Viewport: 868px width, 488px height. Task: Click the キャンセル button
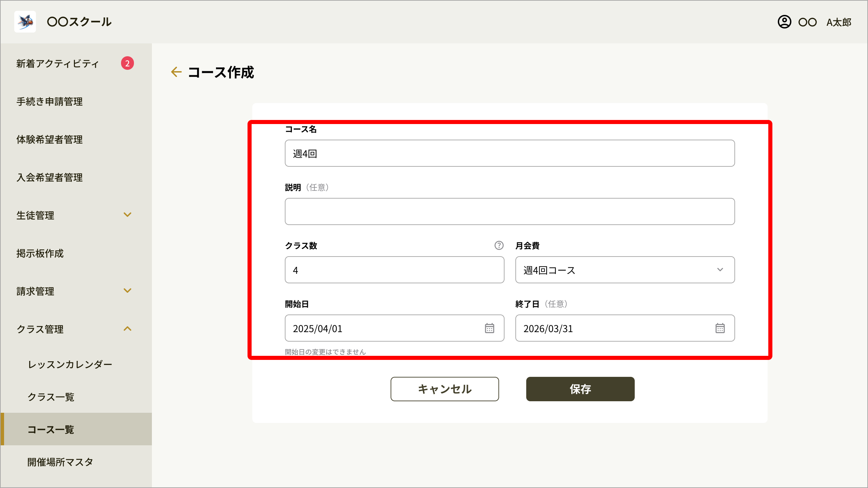[445, 389]
